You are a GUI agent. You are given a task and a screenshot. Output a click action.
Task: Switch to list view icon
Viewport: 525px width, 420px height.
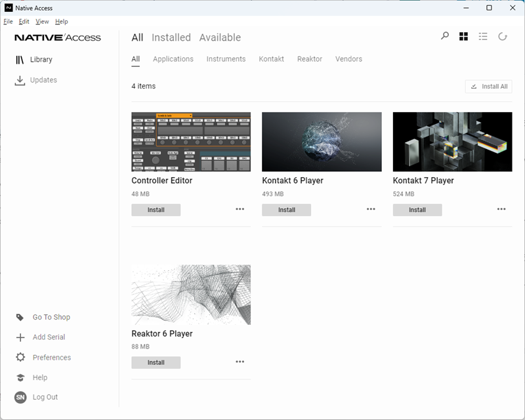tap(483, 37)
